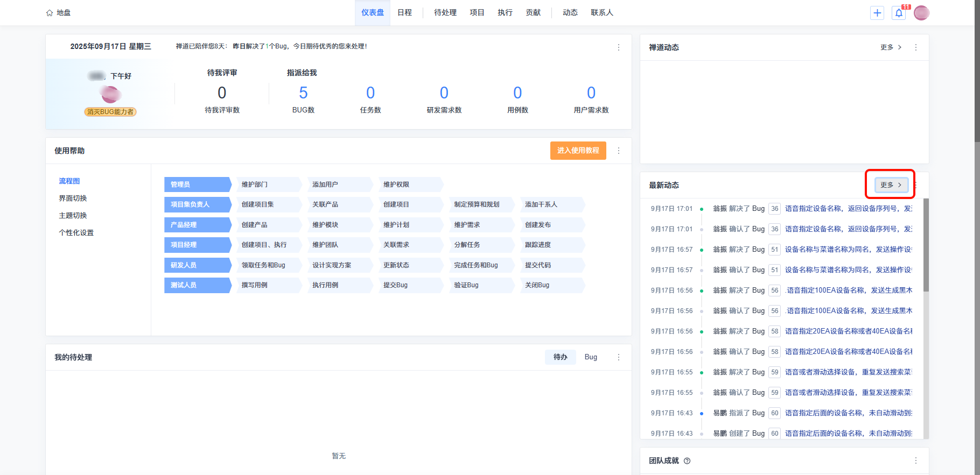
Task: Expand 更多 in the 禅道动态 panel
Action: [891, 47]
